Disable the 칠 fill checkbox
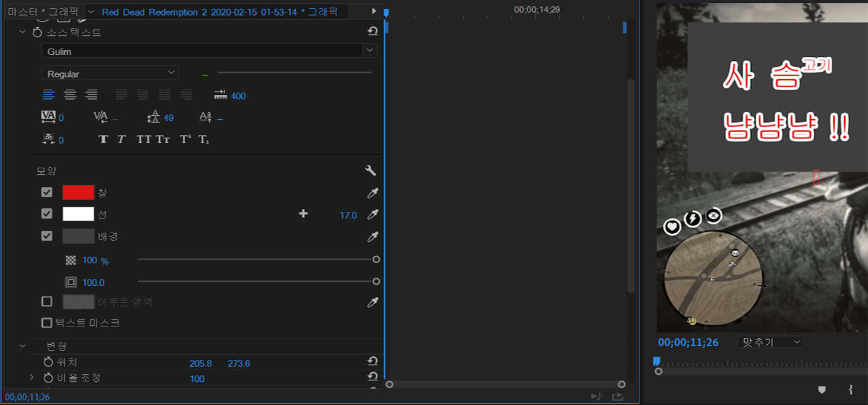Image resolution: width=868 pixels, height=405 pixels. pos(47,192)
